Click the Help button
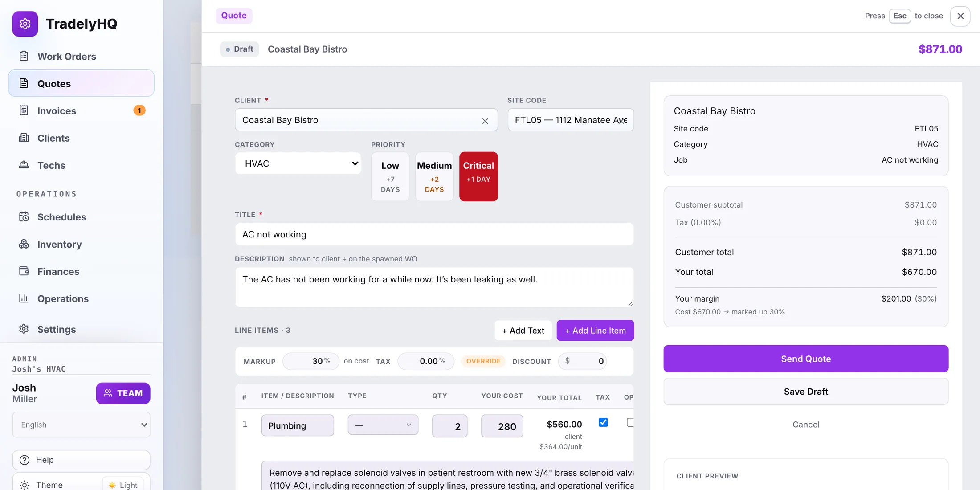The image size is (980, 490). pyautogui.click(x=81, y=460)
